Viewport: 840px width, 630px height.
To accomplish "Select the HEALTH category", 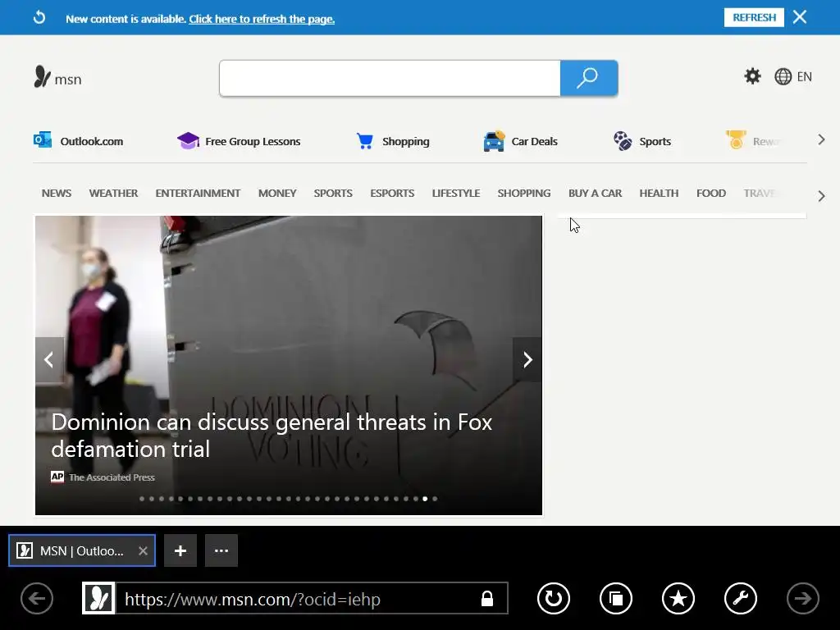I will [659, 193].
